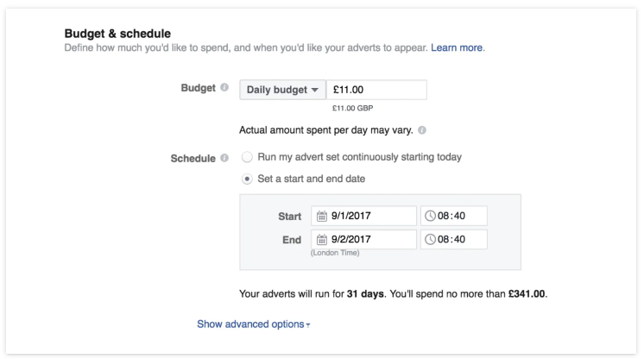Click the End date calendar icon
The height and width of the screenshot is (359, 644).
tap(321, 240)
